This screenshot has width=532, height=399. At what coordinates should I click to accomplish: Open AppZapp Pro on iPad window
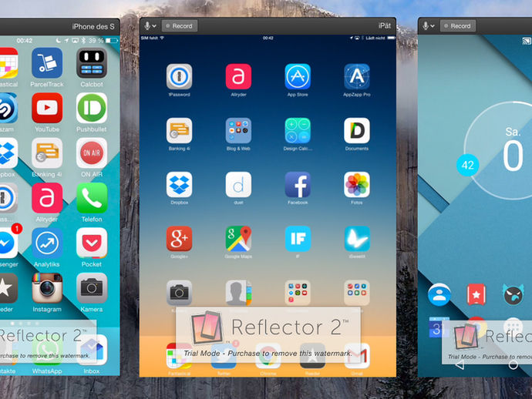[356, 76]
